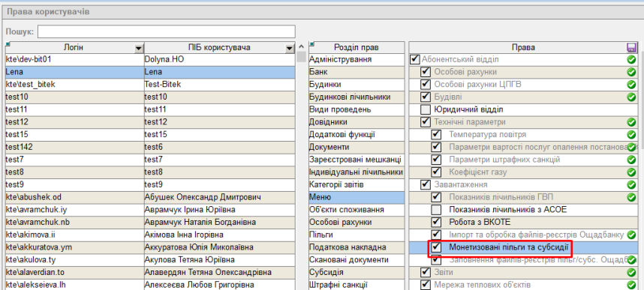The width and height of the screenshot is (644, 290).
Task: Click into the Пошук search field
Action: coord(167,31)
